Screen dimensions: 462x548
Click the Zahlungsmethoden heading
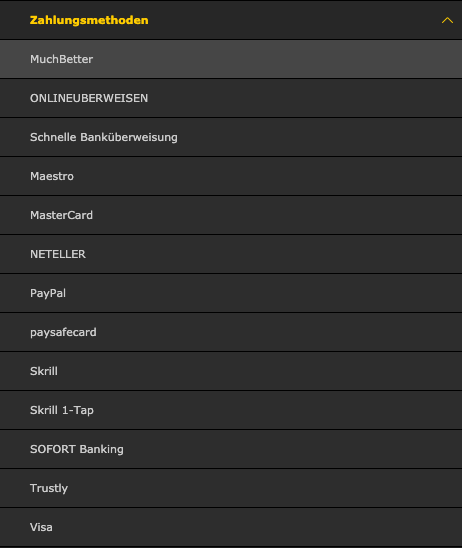(89, 20)
